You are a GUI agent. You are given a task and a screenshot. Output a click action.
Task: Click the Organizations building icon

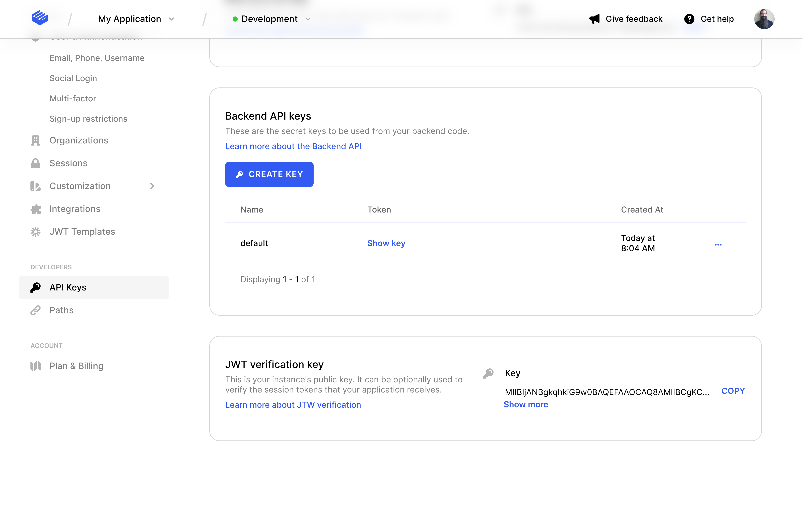tap(36, 140)
